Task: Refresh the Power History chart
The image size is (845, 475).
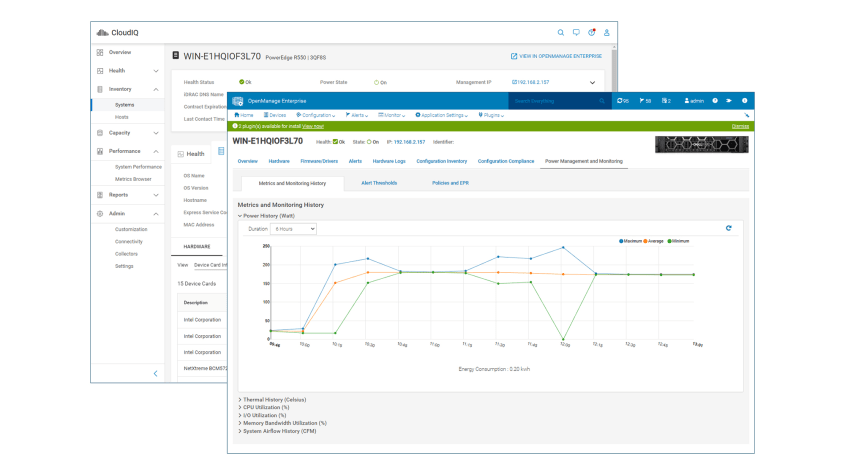Action: pos(729,228)
